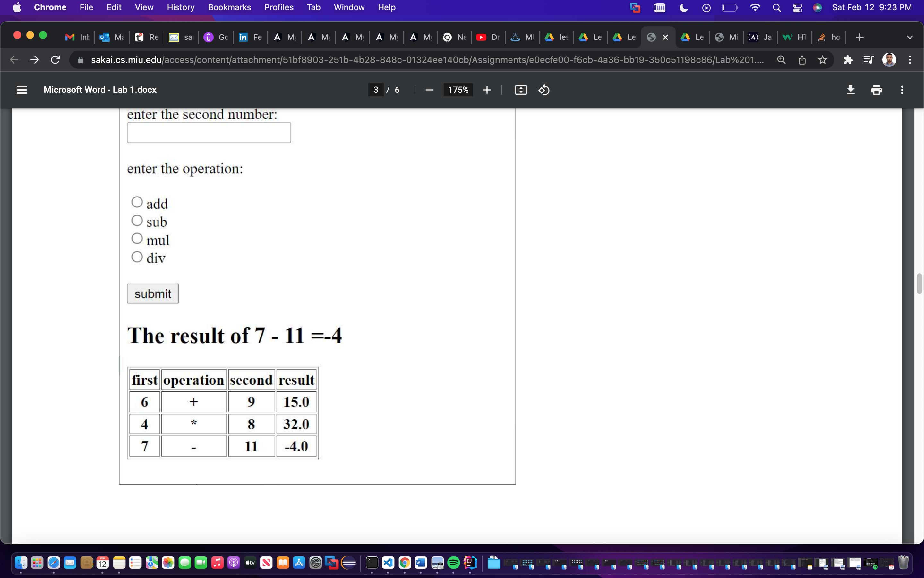This screenshot has width=924, height=578.
Task: Open the File menu
Action: click(86, 7)
